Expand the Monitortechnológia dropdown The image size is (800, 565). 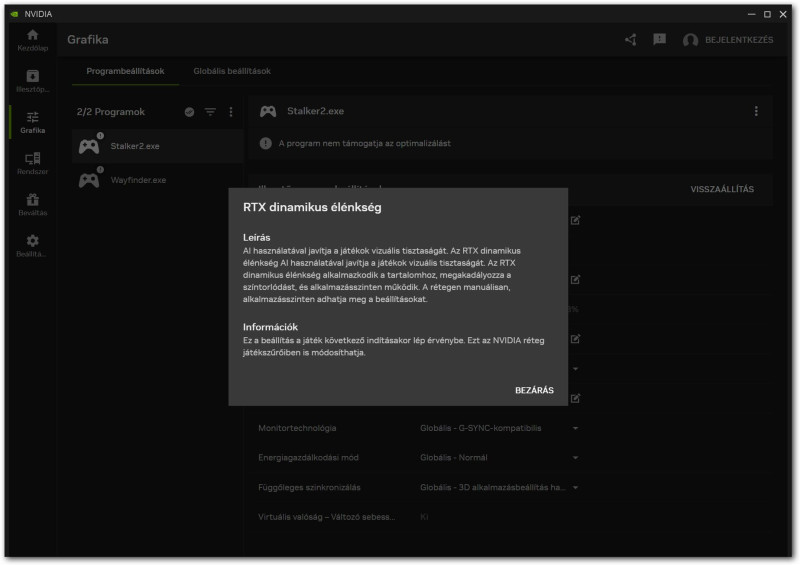point(576,428)
